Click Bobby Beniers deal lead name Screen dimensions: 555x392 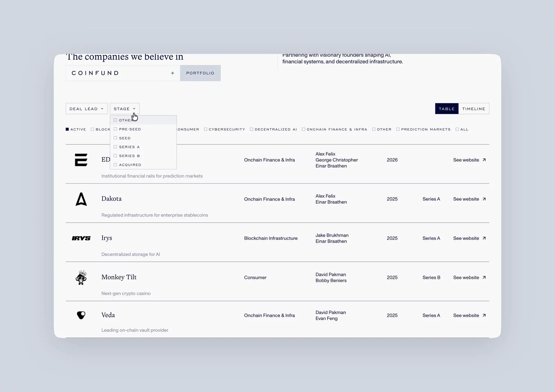tap(331, 280)
